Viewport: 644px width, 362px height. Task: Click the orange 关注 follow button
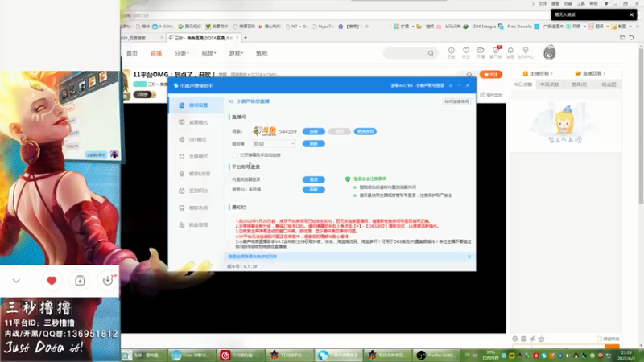pyautogui.click(x=491, y=75)
